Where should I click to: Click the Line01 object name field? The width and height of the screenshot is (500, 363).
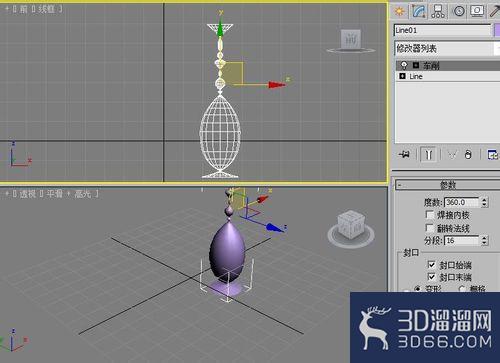click(442, 30)
